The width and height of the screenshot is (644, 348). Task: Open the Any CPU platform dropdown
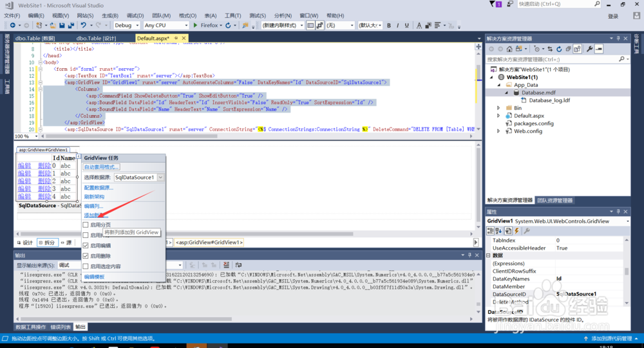point(166,26)
